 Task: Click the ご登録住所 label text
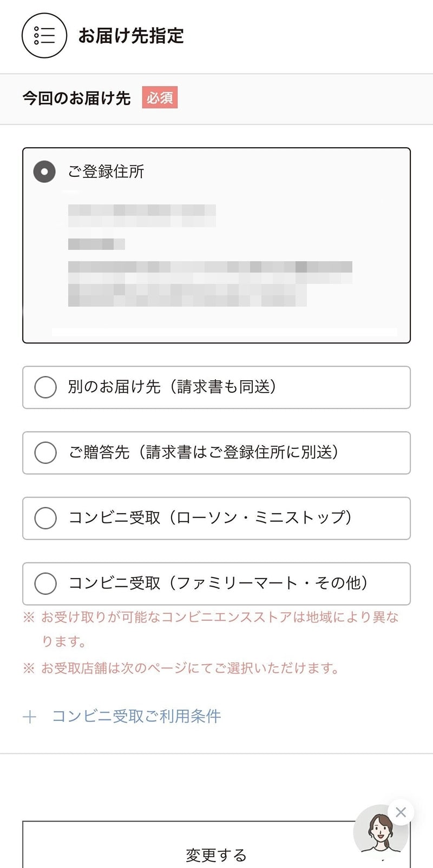click(106, 171)
